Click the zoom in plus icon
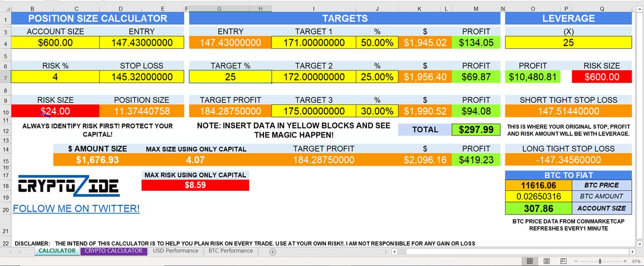The height and width of the screenshot is (266, 644). click(626, 261)
